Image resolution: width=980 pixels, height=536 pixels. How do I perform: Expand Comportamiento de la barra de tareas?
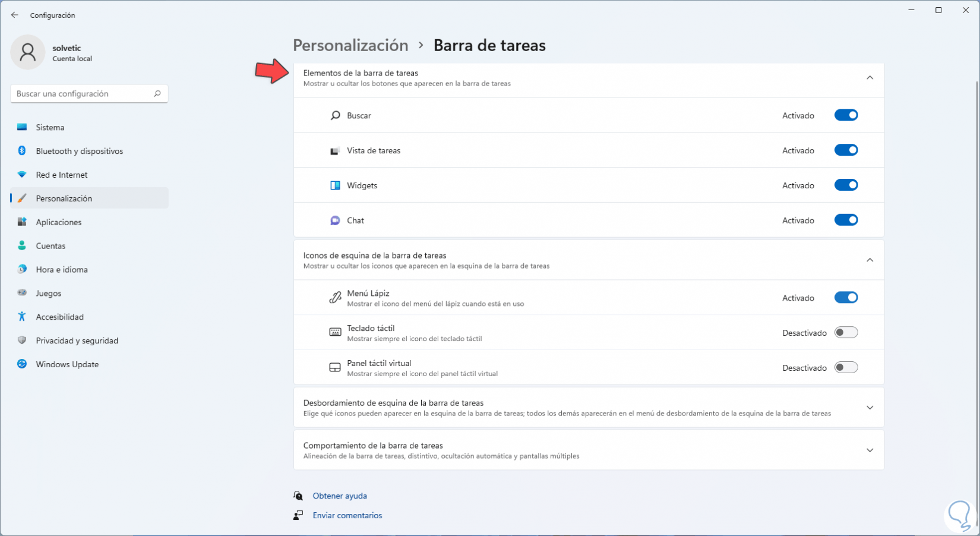tap(870, 450)
